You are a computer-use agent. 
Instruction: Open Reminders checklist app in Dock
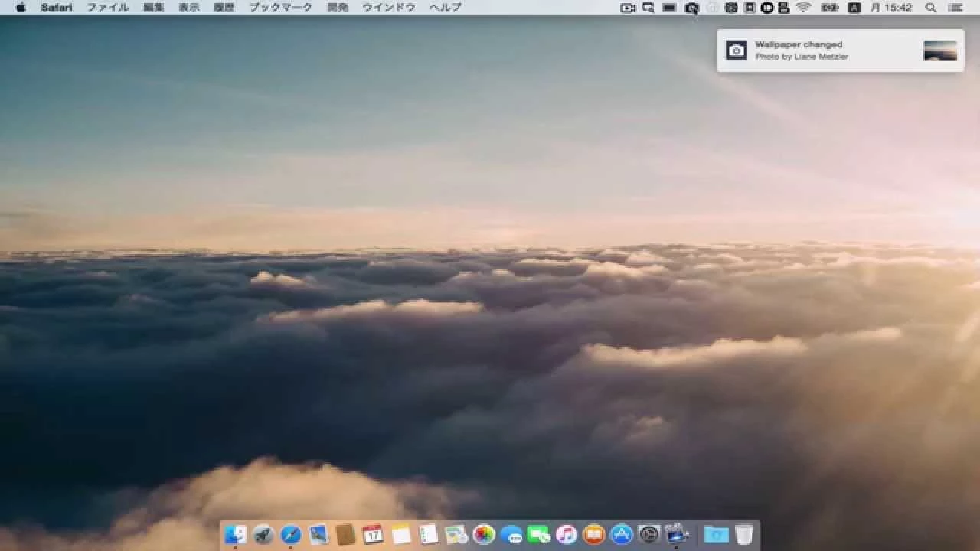pyautogui.click(x=428, y=534)
